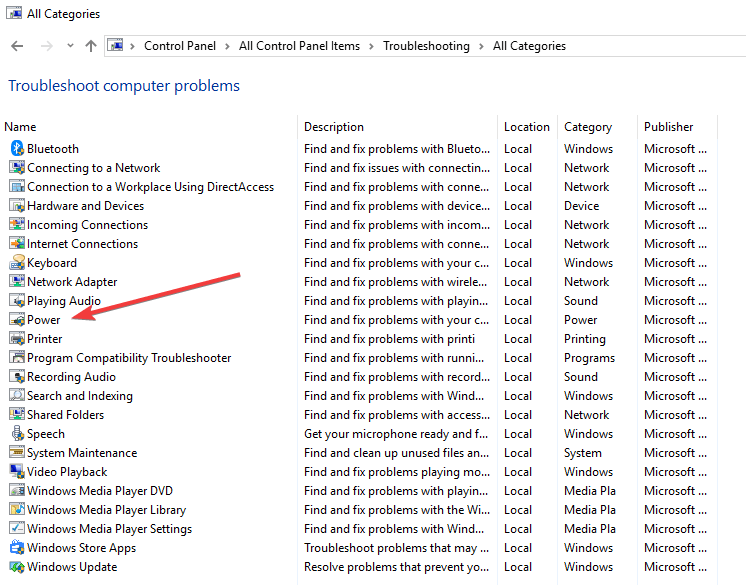
Task: Select the Troubleshooting breadcrumb in the address bar
Action: [x=426, y=46]
